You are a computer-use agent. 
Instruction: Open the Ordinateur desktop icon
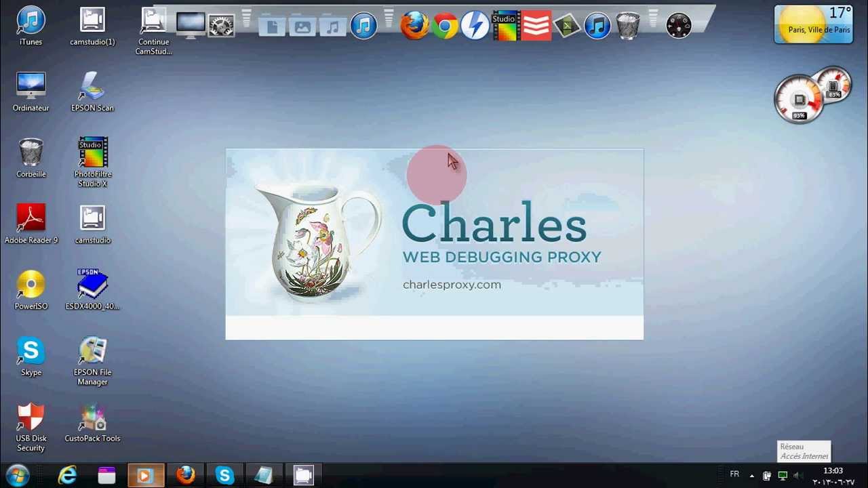pyautogui.click(x=31, y=91)
